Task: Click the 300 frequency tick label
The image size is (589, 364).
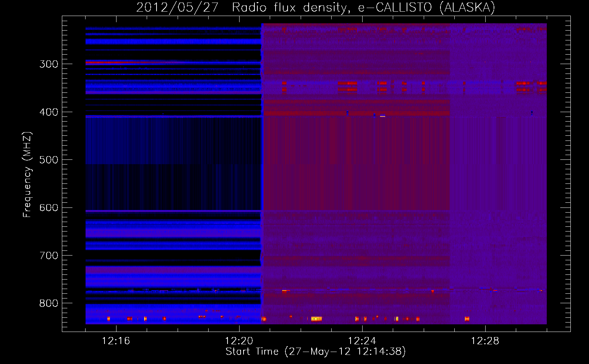Action: [x=49, y=64]
